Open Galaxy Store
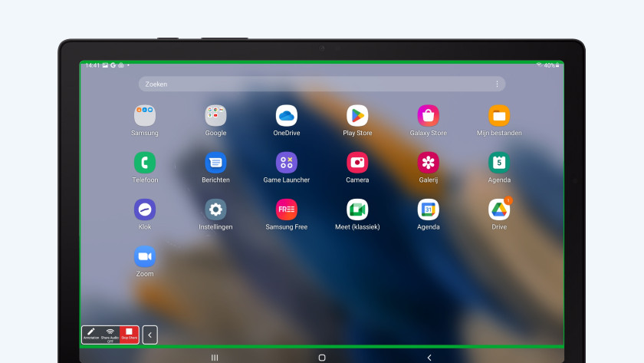This screenshot has width=644, height=363. point(428,116)
